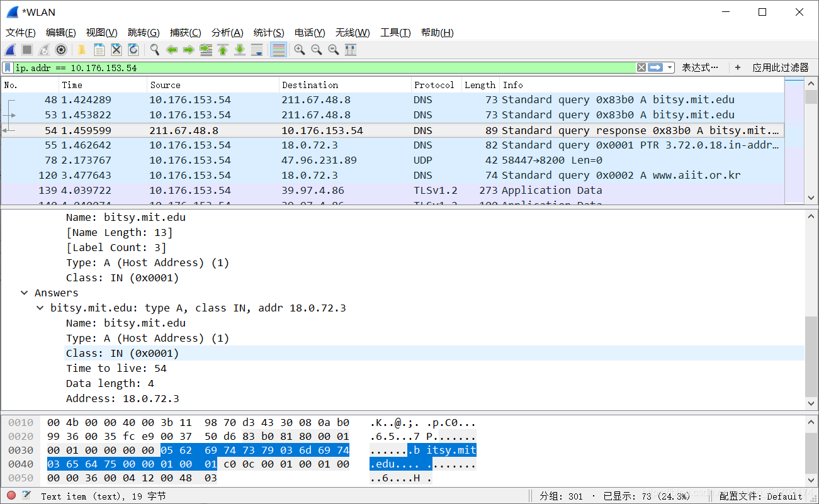819x504 pixels.
Task: Reload this capture file
Action: coord(133,50)
